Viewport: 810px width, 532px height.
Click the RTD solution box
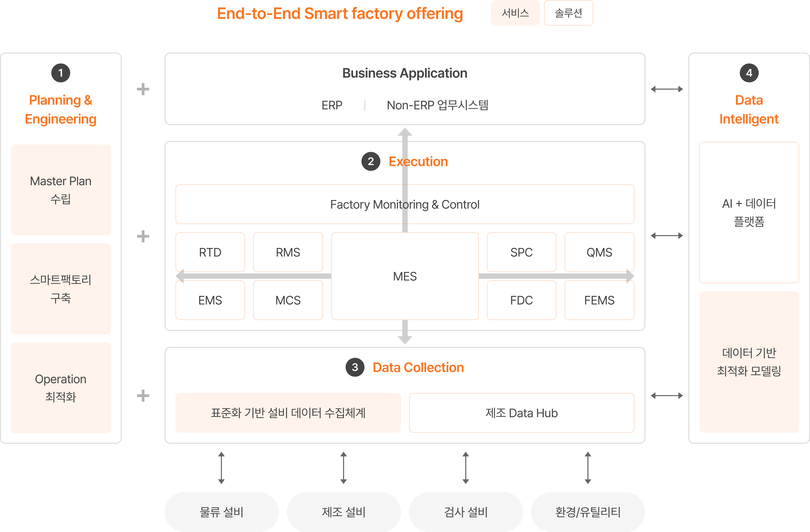click(x=210, y=252)
